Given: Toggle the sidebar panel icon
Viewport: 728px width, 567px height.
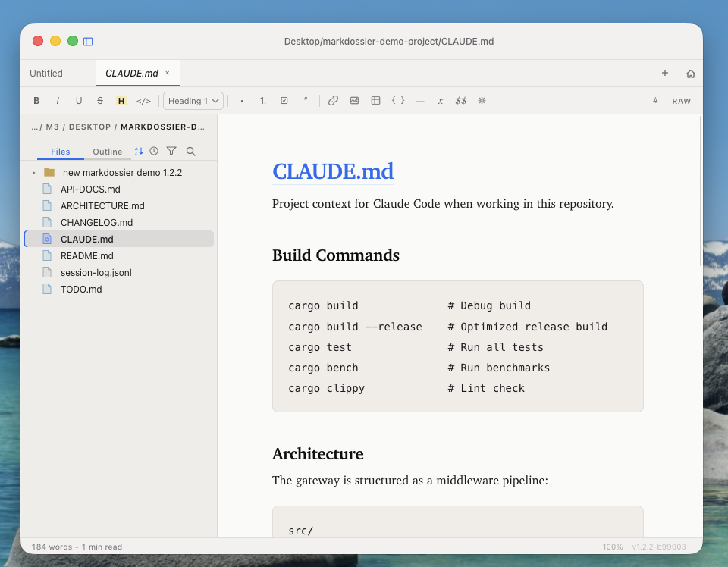Looking at the screenshot, I should 88,41.
